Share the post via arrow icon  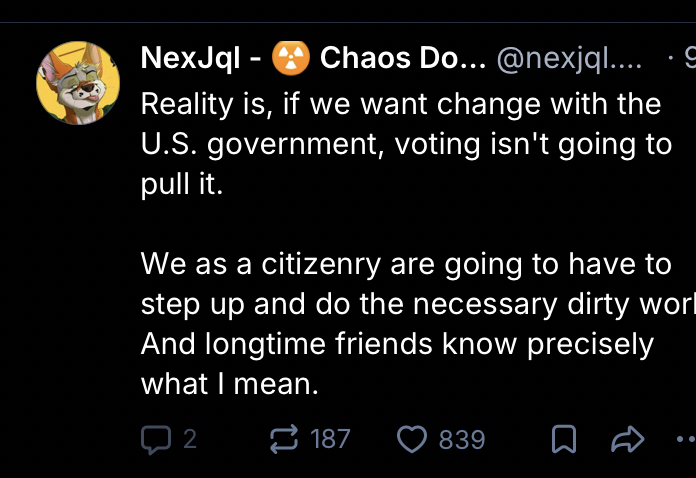click(627, 439)
